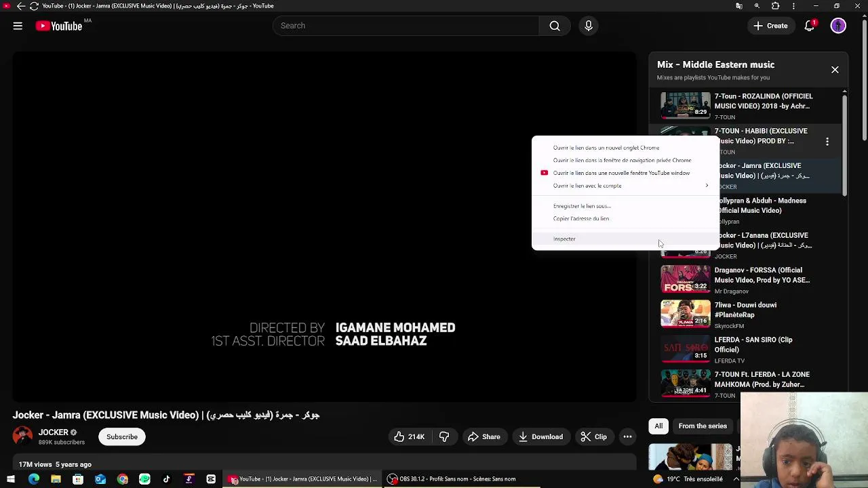Close the Mix playlist panel

point(835,70)
